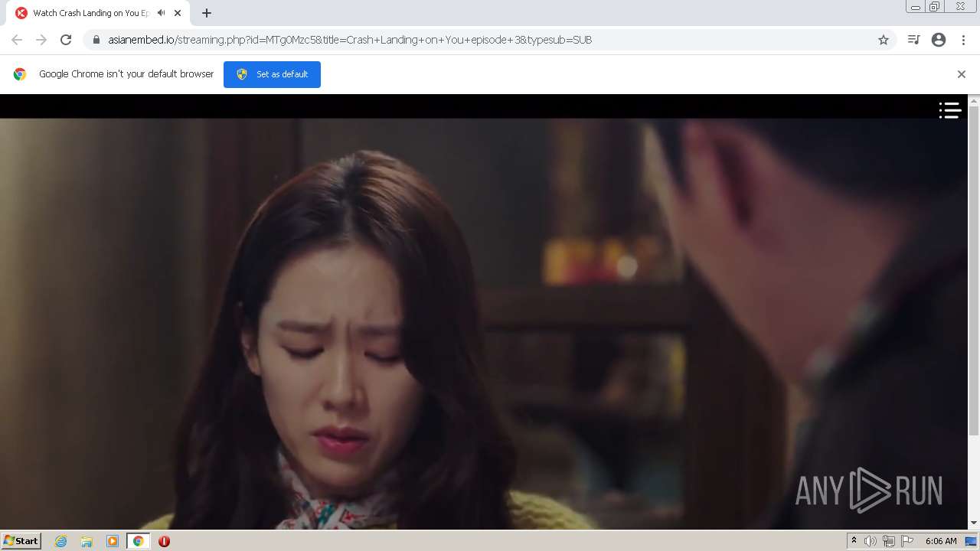Image resolution: width=980 pixels, height=551 pixels.
Task: Click the page vertical scrollbar thumb
Action: tap(974, 270)
